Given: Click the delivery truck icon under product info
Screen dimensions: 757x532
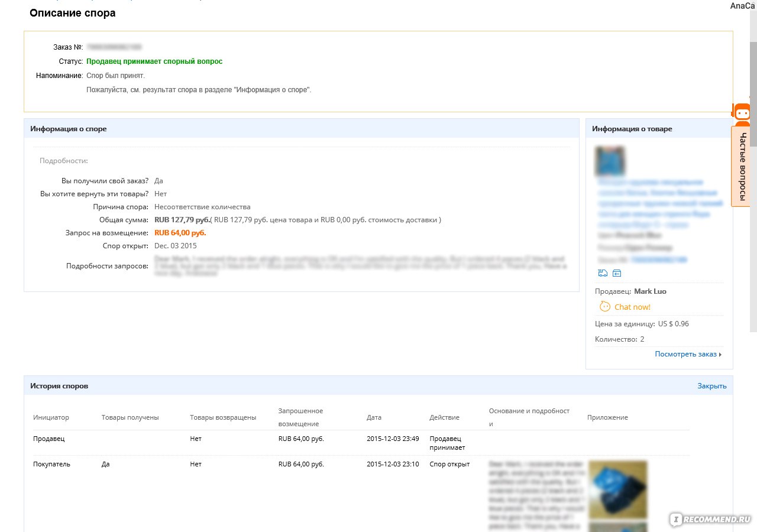Looking at the screenshot, I should tap(603, 273).
